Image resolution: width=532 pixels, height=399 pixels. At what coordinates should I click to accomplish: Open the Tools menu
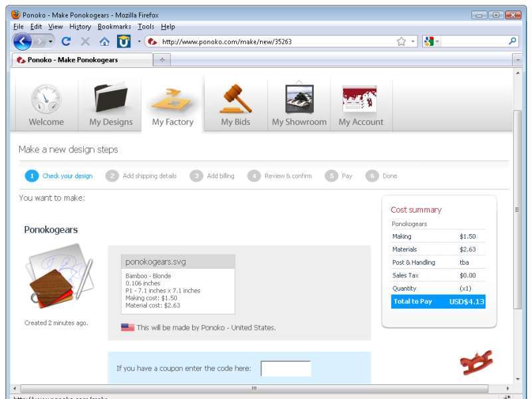click(146, 27)
